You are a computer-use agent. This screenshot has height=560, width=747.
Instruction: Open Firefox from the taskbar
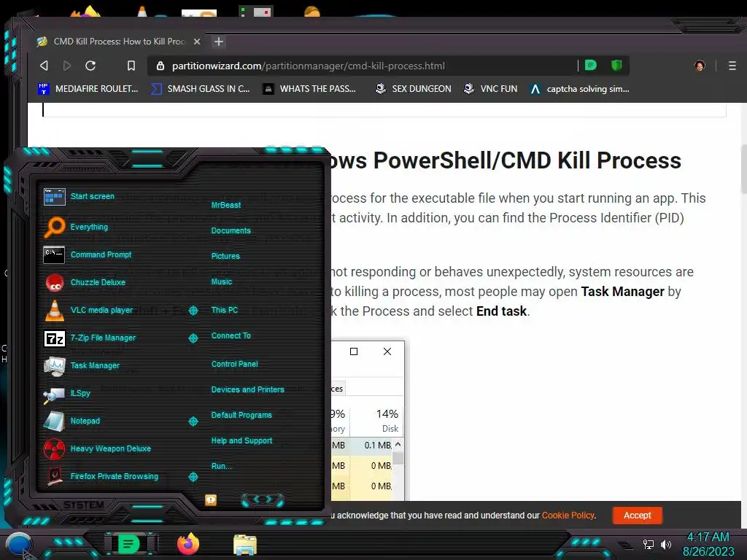coord(188,544)
